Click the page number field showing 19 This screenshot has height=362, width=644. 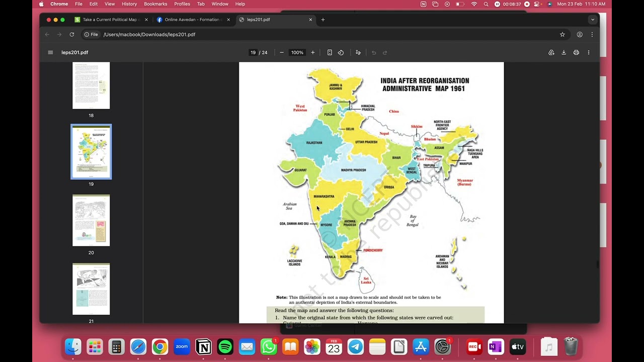pos(253,52)
